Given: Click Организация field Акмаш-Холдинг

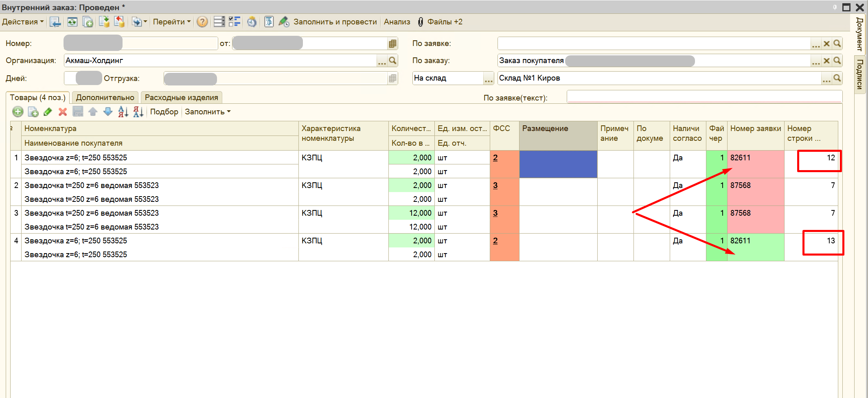Looking at the screenshot, I should (220, 61).
